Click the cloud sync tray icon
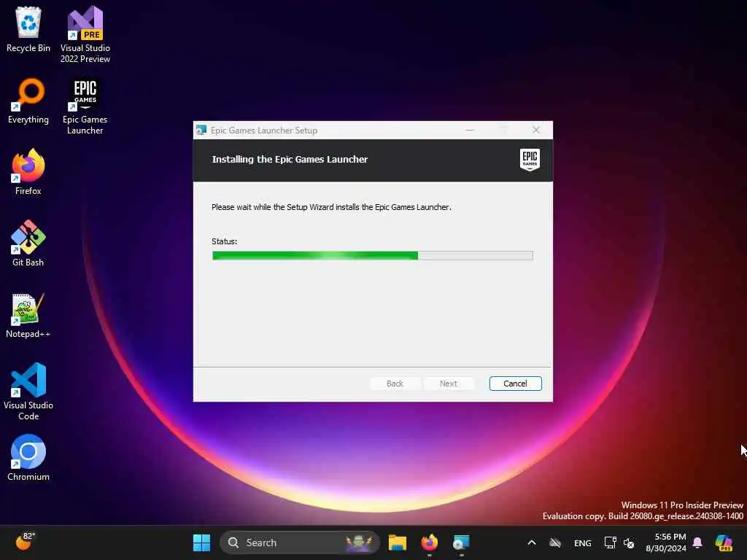 (x=555, y=542)
